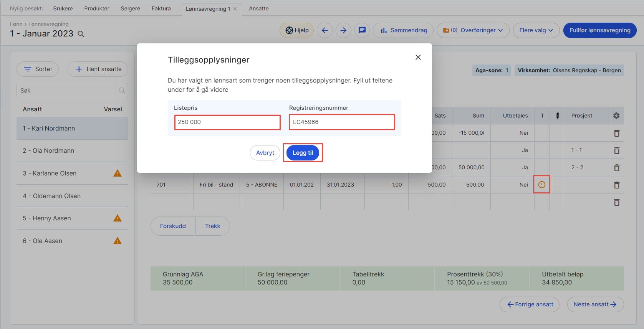The width and height of the screenshot is (644, 329).
Task: Open the Sorter options
Action: 38,69
